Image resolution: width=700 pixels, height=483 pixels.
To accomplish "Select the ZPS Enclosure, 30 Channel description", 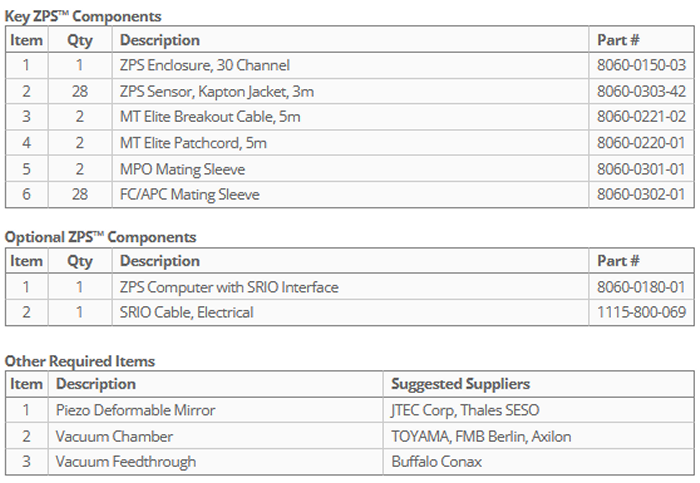I will tap(204, 66).
